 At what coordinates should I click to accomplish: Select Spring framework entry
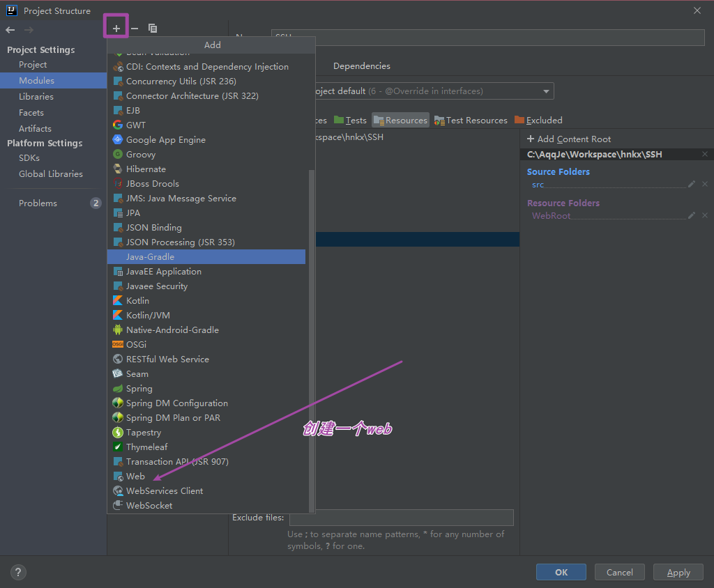click(206, 388)
